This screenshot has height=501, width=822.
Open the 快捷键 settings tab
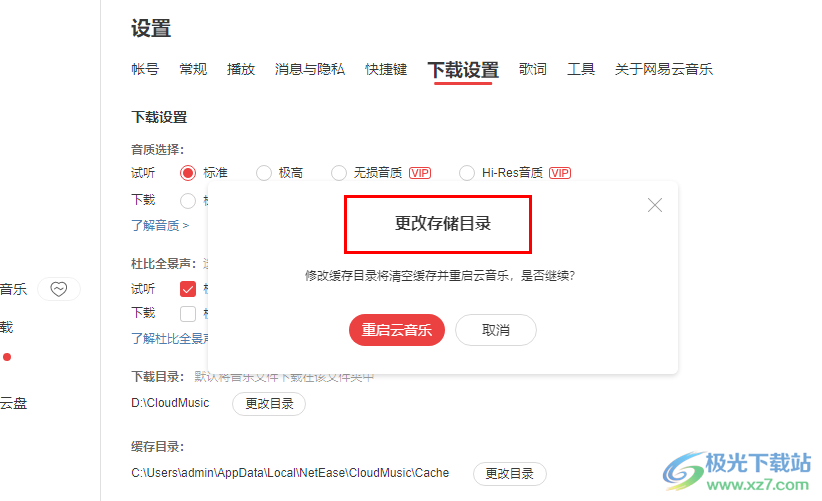click(386, 69)
